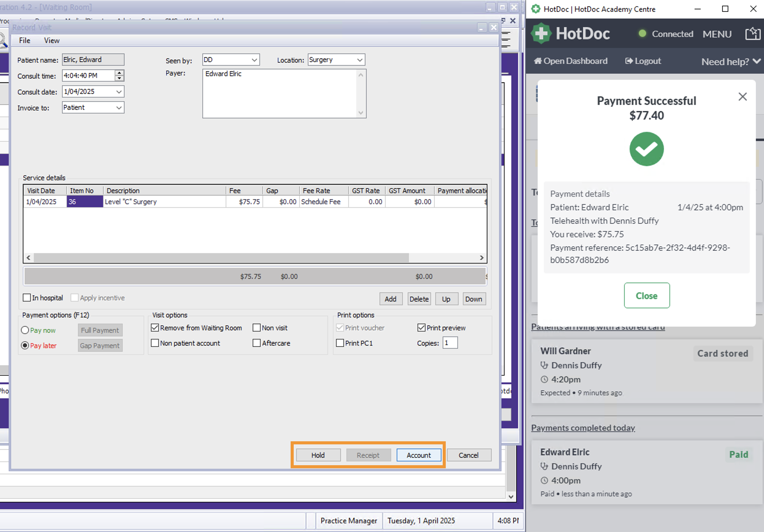Tick the In hospital checkbox

click(27, 298)
